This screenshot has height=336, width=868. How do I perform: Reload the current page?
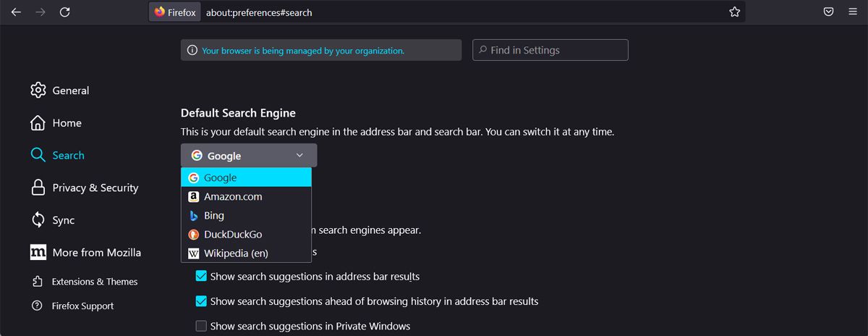coord(65,12)
